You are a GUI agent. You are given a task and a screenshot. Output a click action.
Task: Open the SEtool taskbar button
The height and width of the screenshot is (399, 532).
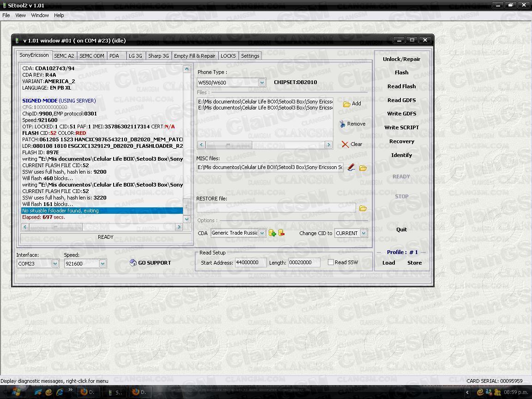(x=115, y=392)
